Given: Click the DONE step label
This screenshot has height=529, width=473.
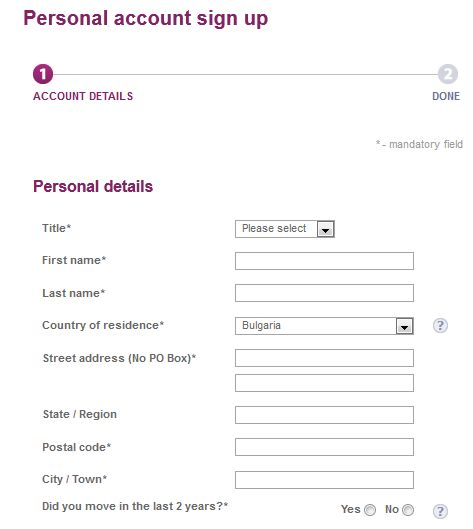Looking at the screenshot, I should click(446, 96).
